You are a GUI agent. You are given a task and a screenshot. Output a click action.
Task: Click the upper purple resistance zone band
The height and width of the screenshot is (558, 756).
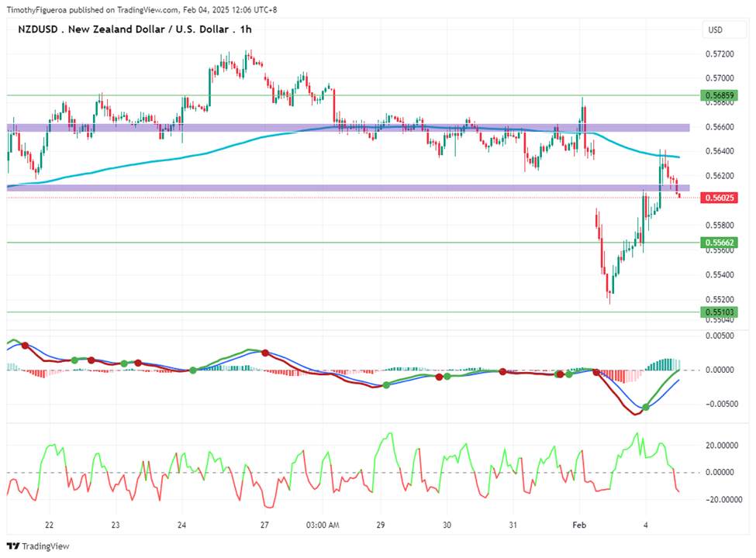pyautogui.click(x=348, y=128)
